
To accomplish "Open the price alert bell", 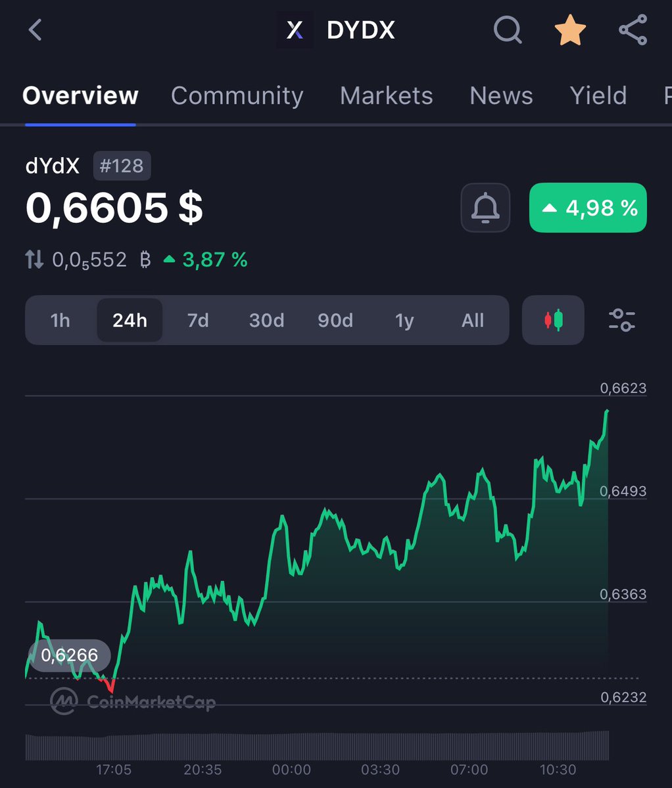I will (x=485, y=208).
